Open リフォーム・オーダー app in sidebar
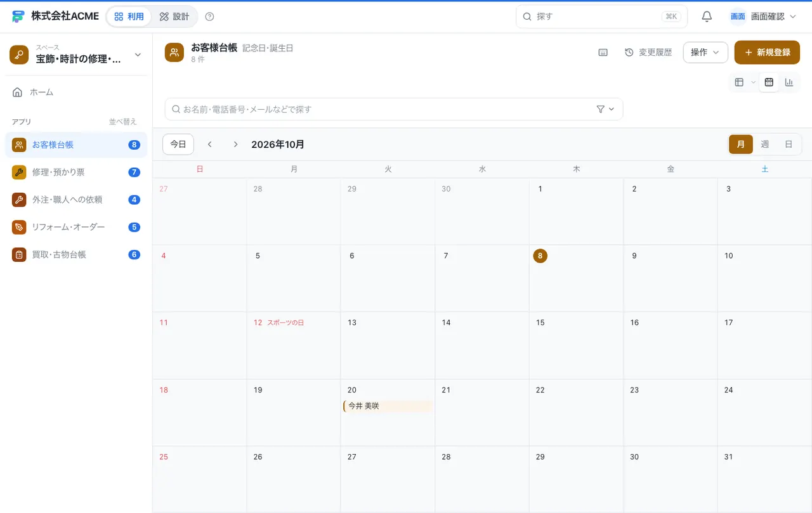 click(x=76, y=227)
